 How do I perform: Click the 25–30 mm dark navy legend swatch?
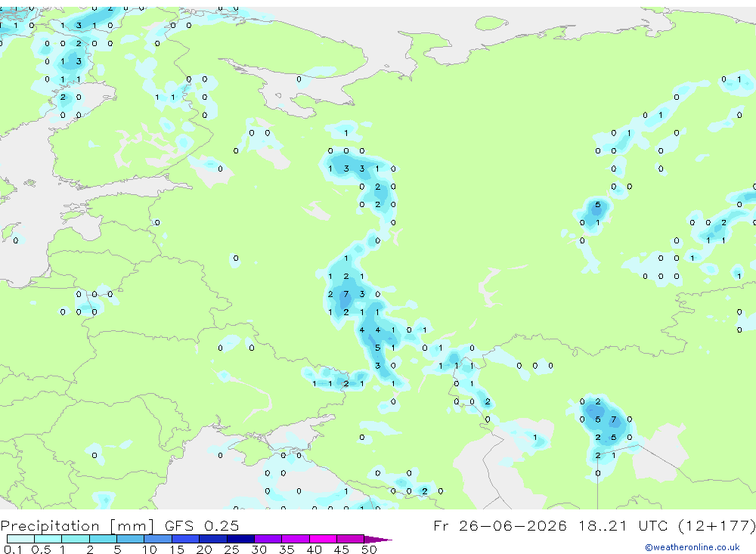tap(240, 539)
